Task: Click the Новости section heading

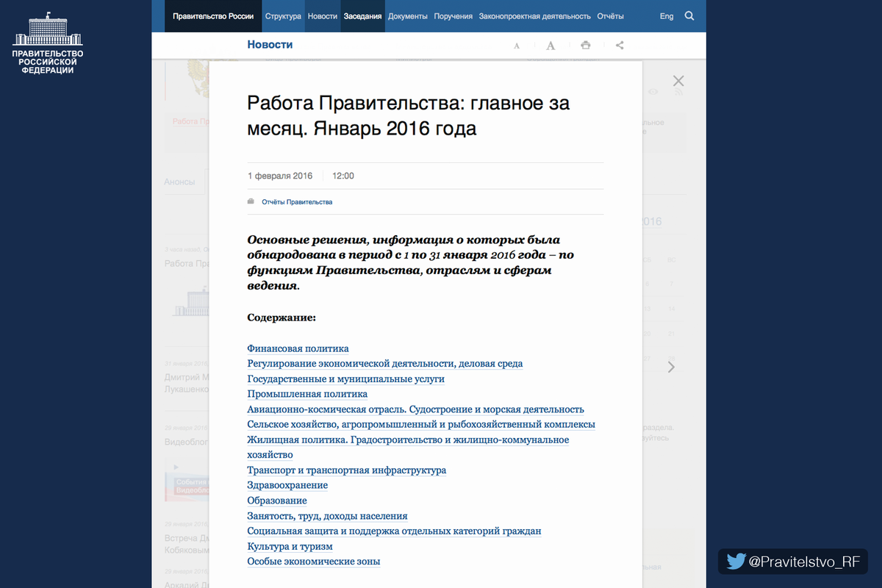Action: (270, 45)
